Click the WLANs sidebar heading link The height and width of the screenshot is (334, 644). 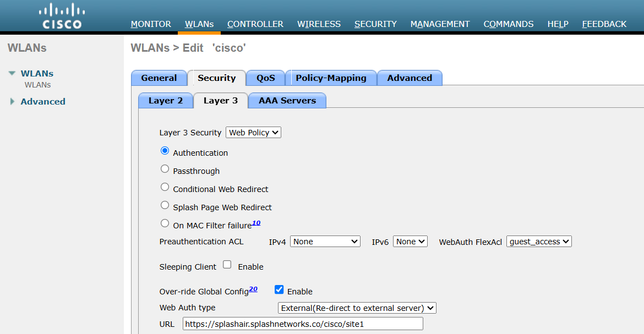(37, 74)
